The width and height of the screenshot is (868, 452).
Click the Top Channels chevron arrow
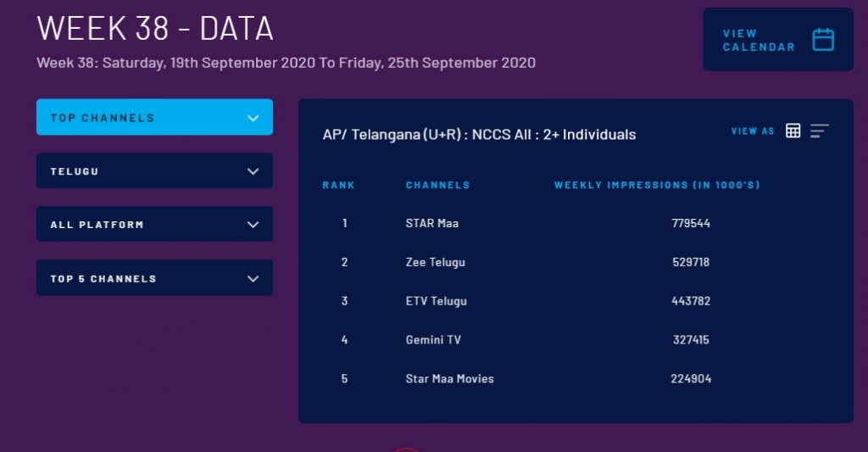coord(253,118)
